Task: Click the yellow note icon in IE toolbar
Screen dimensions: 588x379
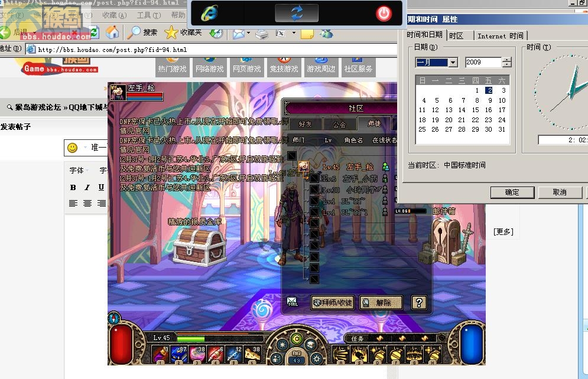Action: tap(307, 34)
